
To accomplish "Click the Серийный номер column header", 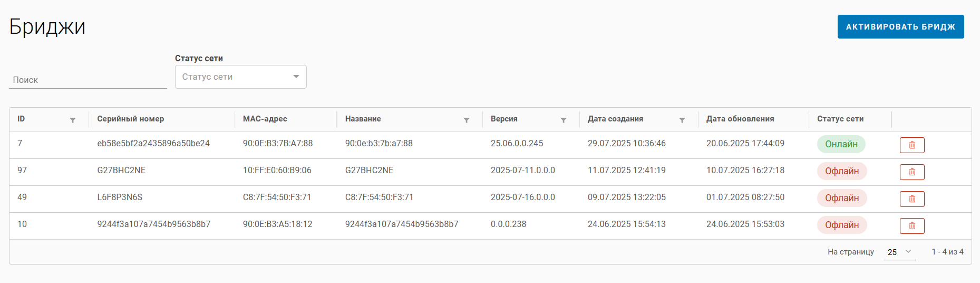I will (131, 119).
